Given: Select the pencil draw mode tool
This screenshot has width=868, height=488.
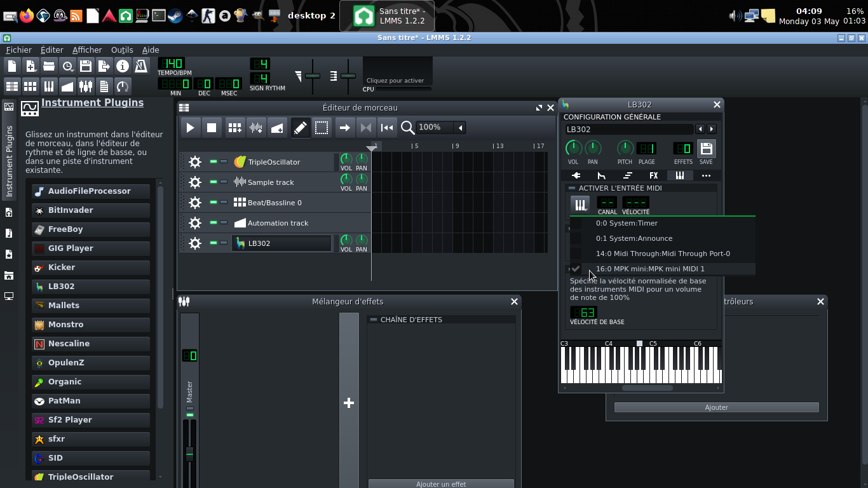Looking at the screenshot, I should [x=300, y=128].
